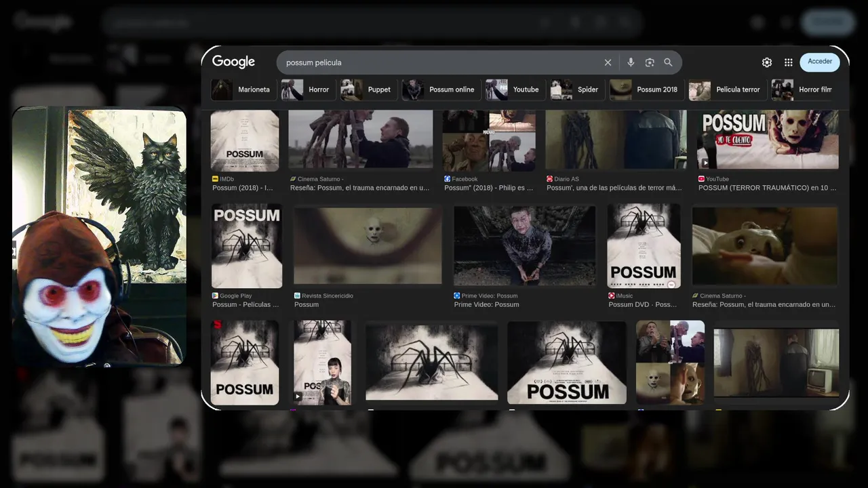Image resolution: width=868 pixels, height=488 pixels.
Task: Open 'Reseña: Possum, el trauma encarnado en un...' link
Action: pyautogui.click(x=764, y=305)
